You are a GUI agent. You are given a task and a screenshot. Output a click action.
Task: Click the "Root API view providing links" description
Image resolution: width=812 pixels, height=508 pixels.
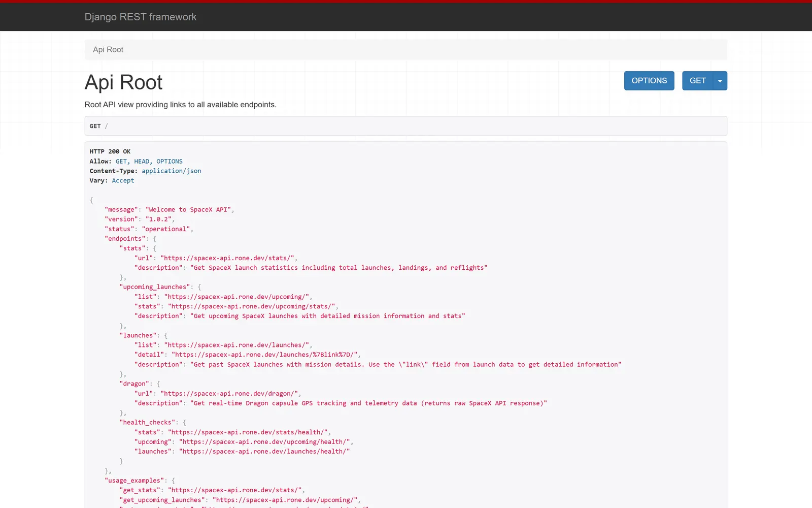pos(181,105)
